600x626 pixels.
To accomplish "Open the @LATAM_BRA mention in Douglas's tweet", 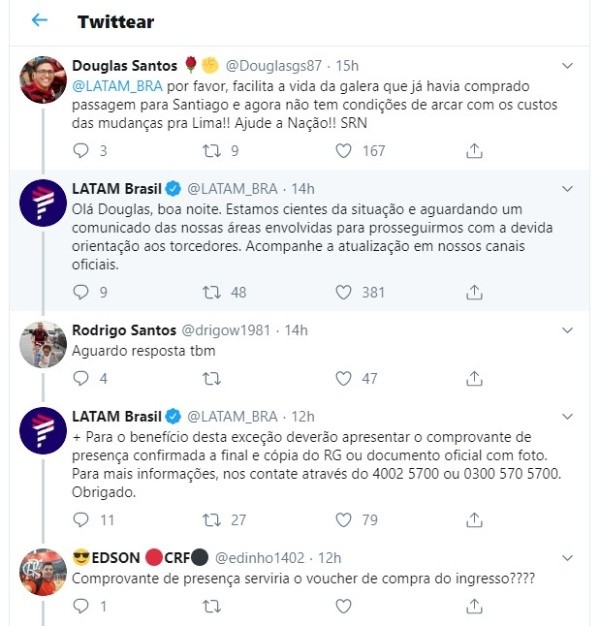I will (x=114, y=87).
